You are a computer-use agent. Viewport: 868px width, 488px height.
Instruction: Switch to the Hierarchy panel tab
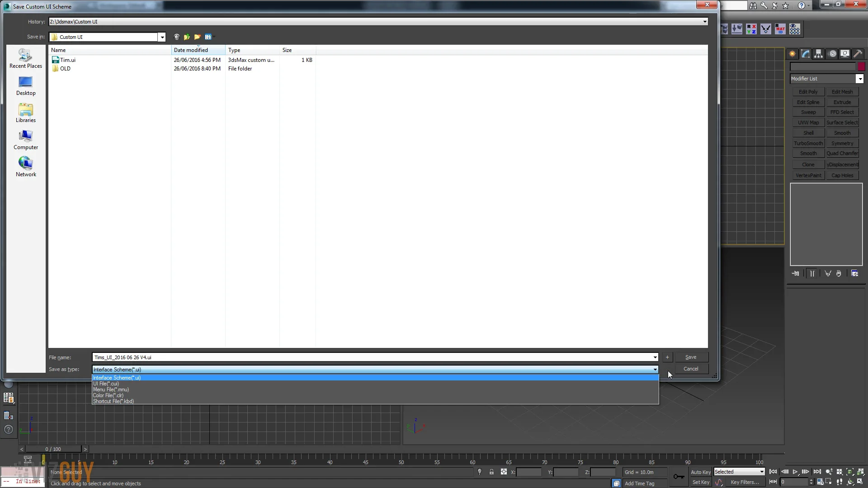click(818, 54)
